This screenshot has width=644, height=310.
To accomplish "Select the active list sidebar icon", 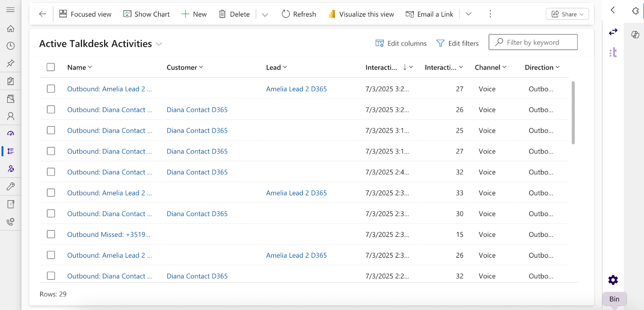I will coord(10,151).
